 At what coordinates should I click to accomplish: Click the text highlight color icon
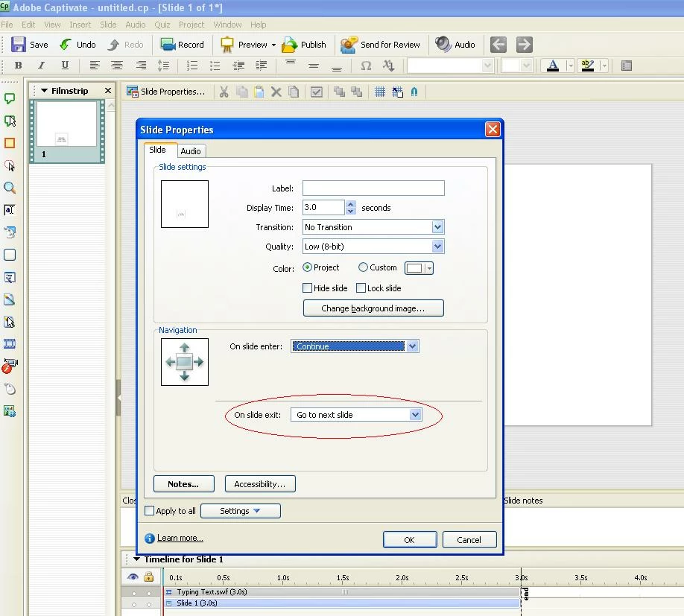(x=588, y=66)
